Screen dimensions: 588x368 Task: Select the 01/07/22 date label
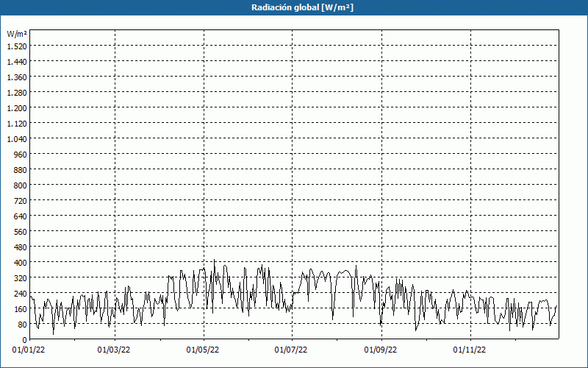click(291, 350)
